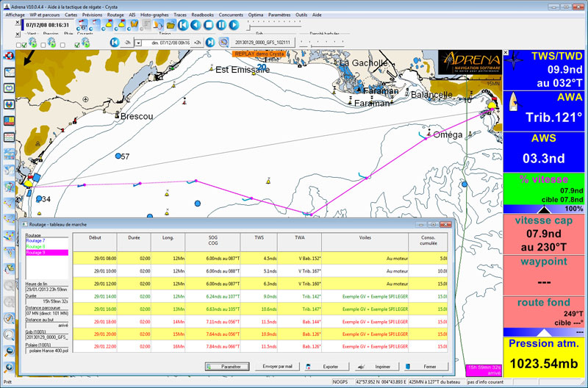Viewport: 588px width, 388px height.
Task: Click the 20130129_0000_GFS_102111 grib file button
Action: (262, 43)
